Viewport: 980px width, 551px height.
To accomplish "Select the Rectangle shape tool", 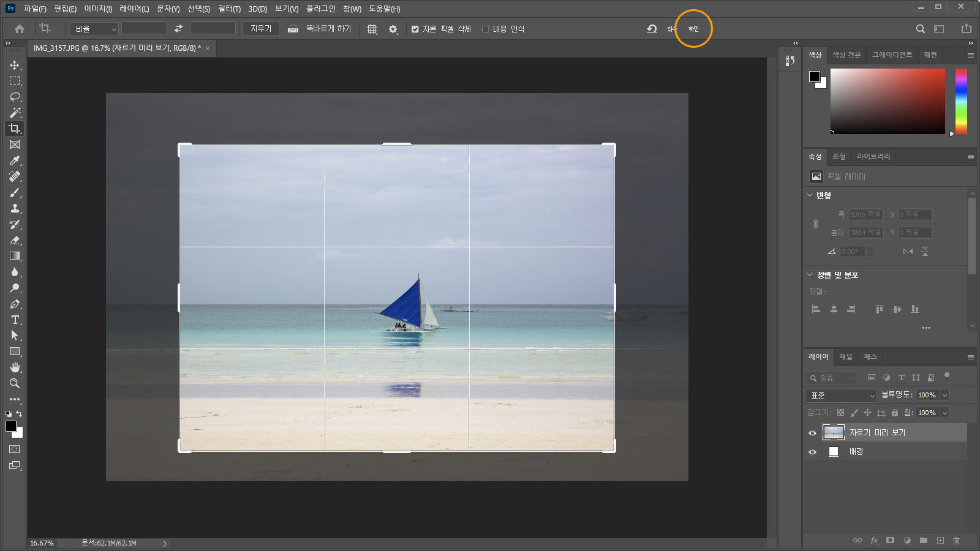I will (15, 351).
